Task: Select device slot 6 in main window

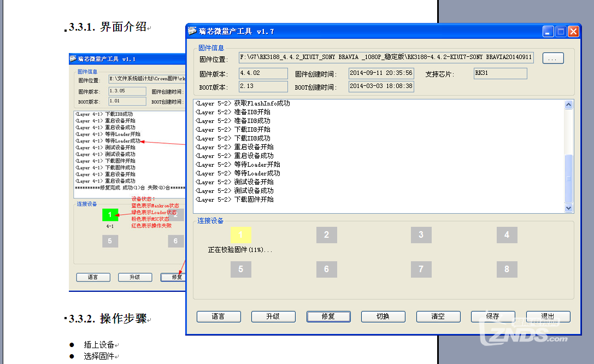Action: point(326,269)
